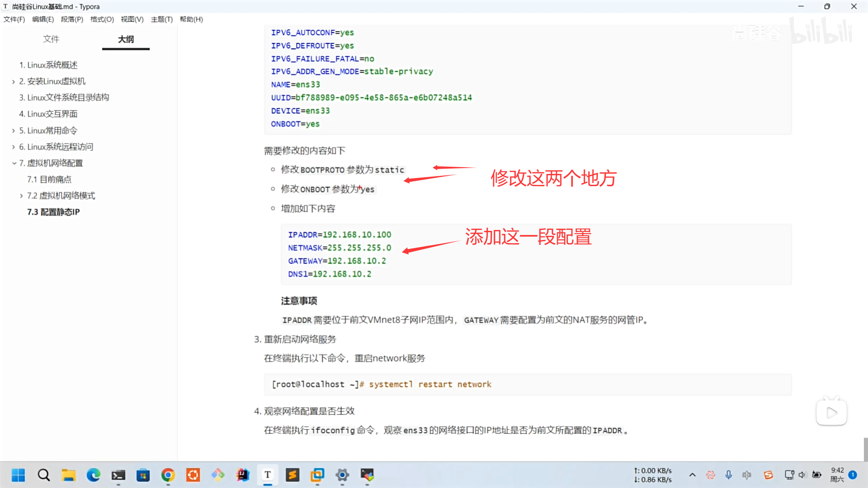Viewport: 868px width, 488px height.
Task: Open the 格式(O) menu
Action: 102,19
